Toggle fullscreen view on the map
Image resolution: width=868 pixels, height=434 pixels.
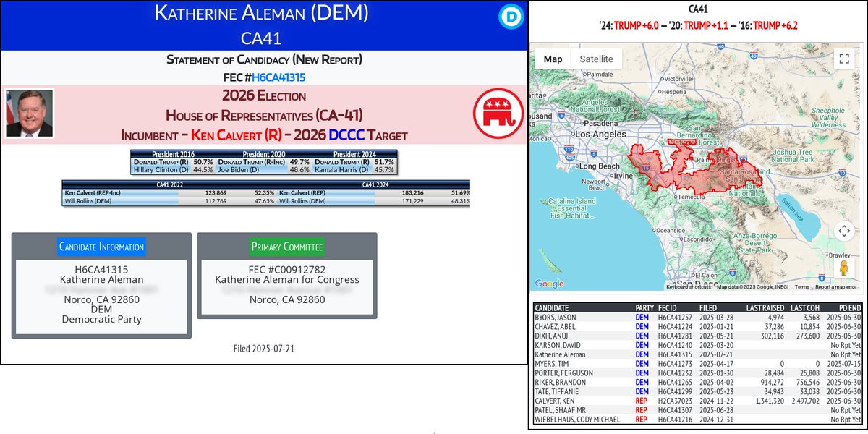[843, 59]
